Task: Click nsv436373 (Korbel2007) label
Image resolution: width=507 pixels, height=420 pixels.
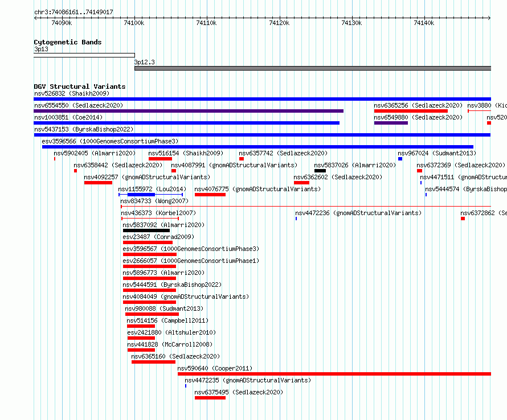Action: coord(158,213)
